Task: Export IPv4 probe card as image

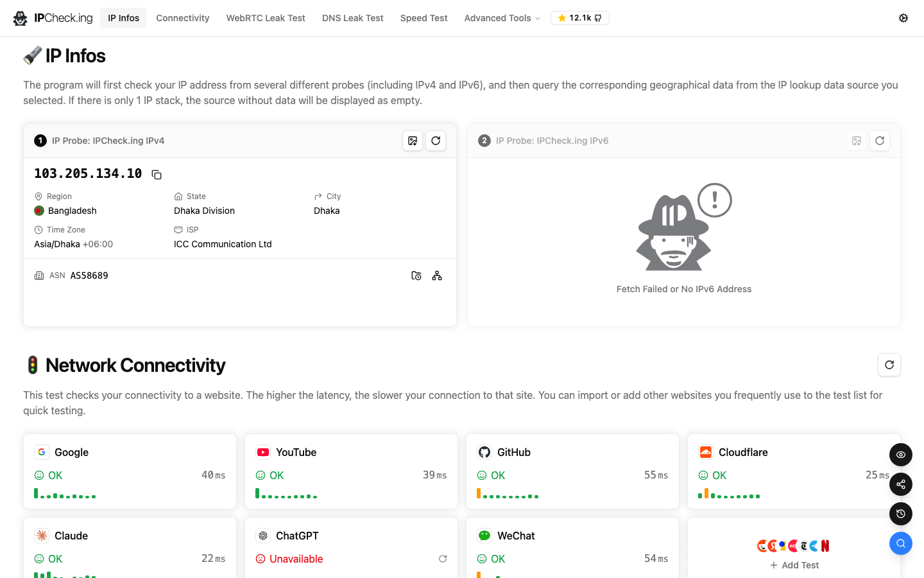Action: click(413, 141)
